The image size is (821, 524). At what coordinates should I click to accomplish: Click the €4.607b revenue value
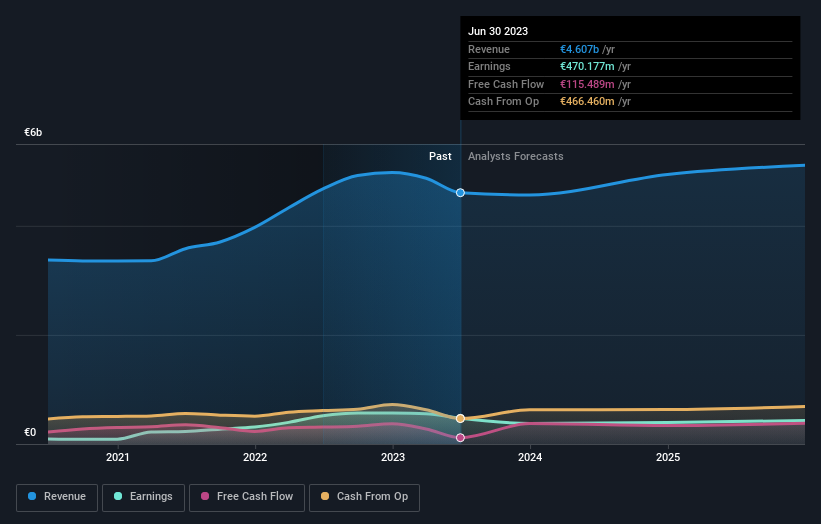tap(579, 49)
